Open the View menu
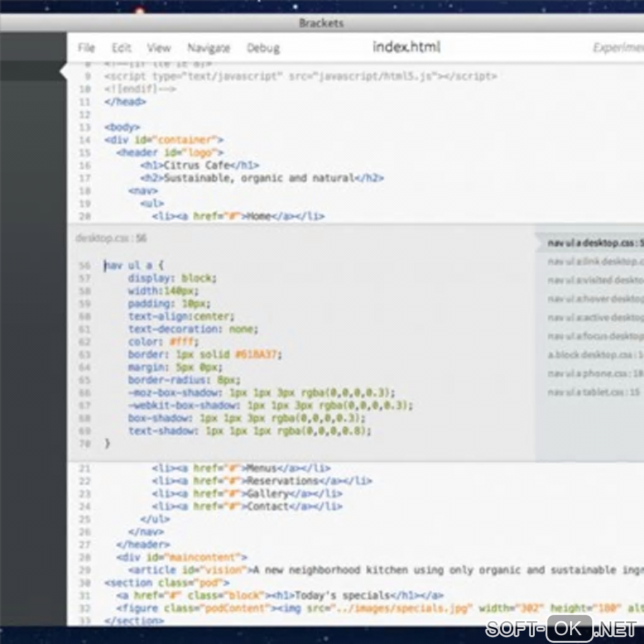This screenshot has height=644, width=644. [158, 48]
